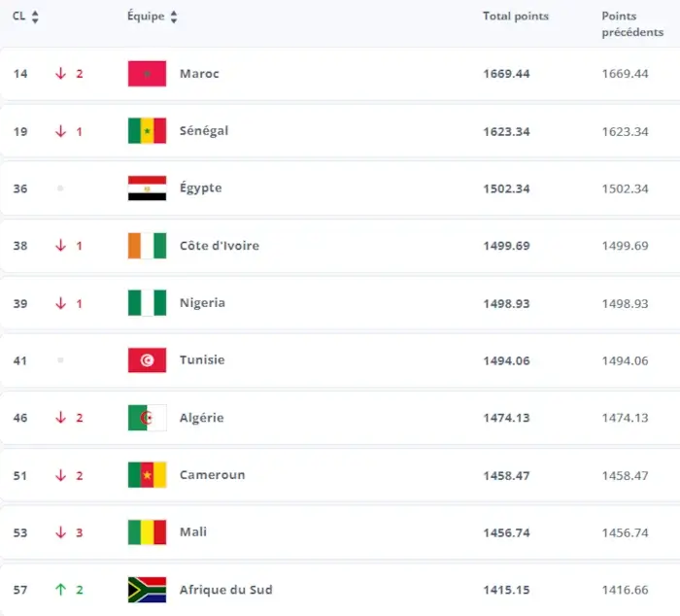Viewport: 680px width, 616px height.
Task: Select the Maroc team name
Action: click(199, 74)
